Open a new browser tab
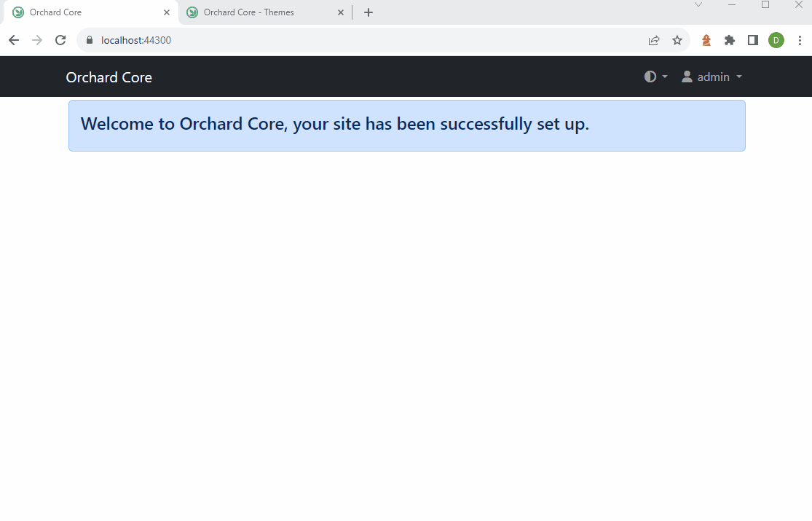Screen dimensions: 812x521 tap(368, 12)
